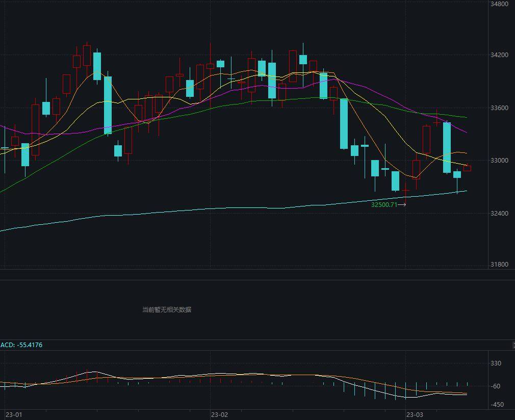515x420 pixels.
Task: Click the 330 label on MACD axis
Action: 496,363
